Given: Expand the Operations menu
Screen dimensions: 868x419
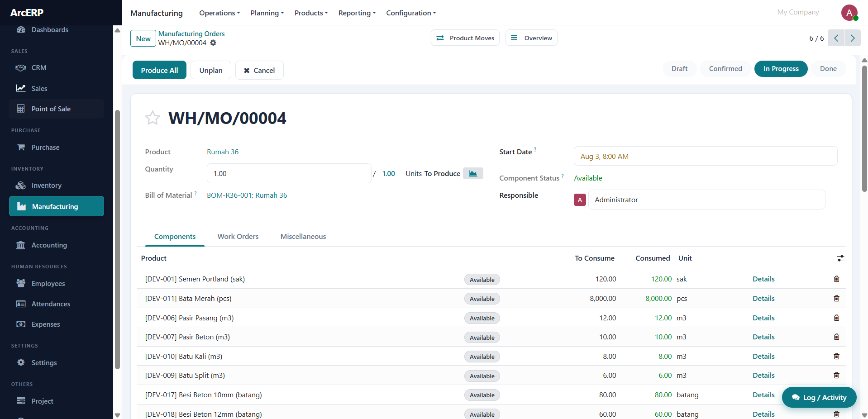Looking at the screenshot, I should tap(219, 13).
